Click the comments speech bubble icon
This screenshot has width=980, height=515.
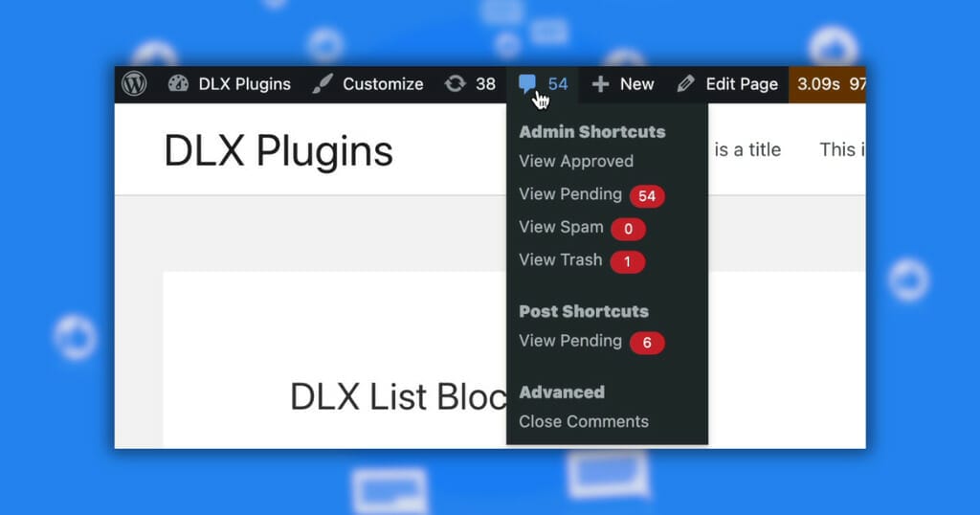coord(527,83)
